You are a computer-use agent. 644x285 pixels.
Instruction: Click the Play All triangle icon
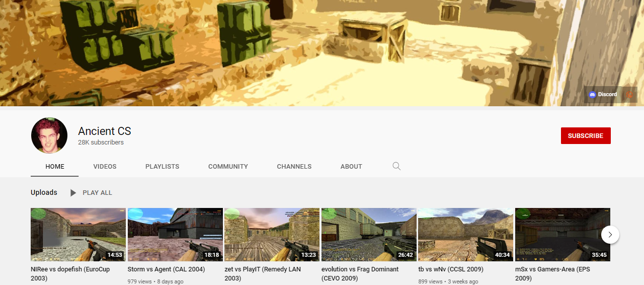[73, 192]
